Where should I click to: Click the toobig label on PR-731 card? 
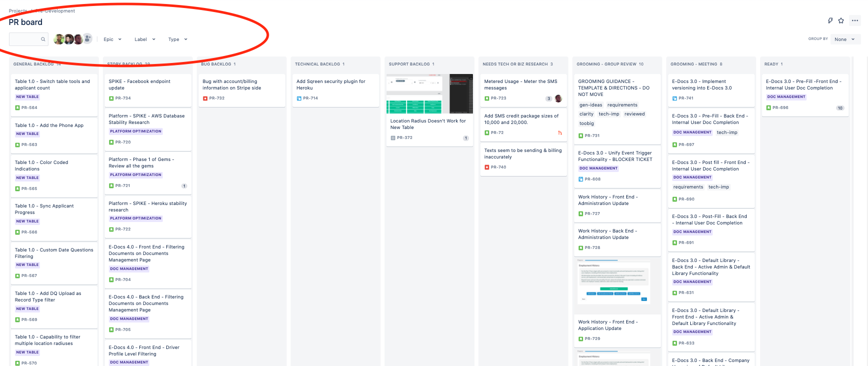pyautogui.click(x=587, y=123)
